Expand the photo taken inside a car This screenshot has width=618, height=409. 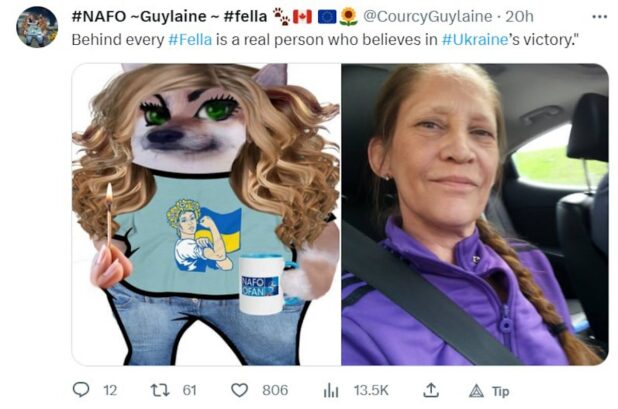tap(474, 214)
